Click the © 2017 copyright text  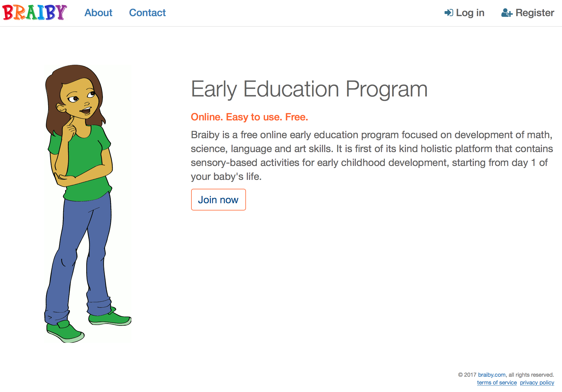click(x=467, y=375)
